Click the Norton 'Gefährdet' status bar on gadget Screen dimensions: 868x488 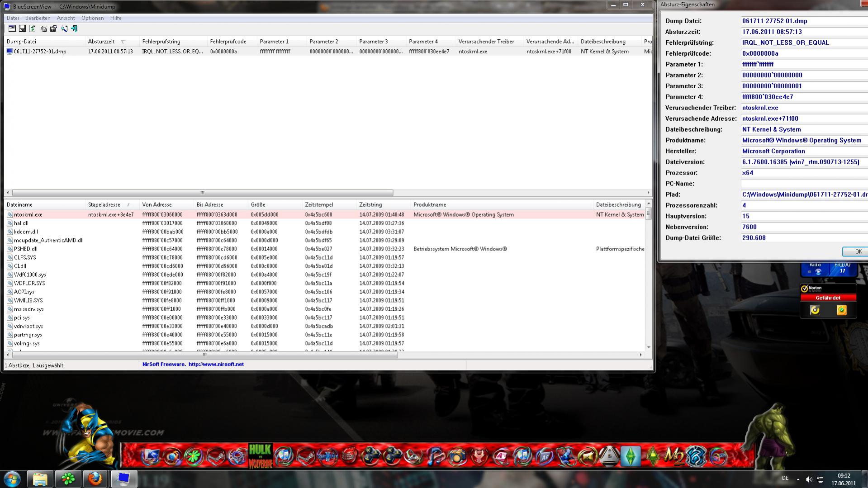tap(828, 298)
